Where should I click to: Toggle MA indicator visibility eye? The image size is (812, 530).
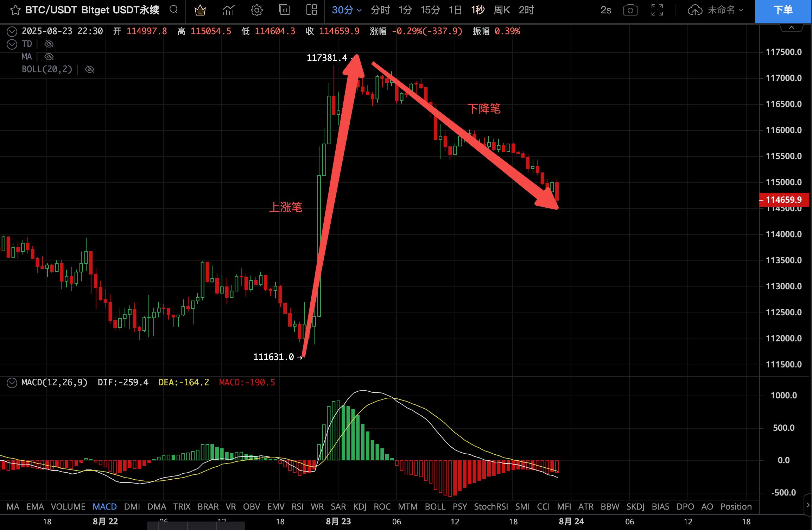click(49, 57)
